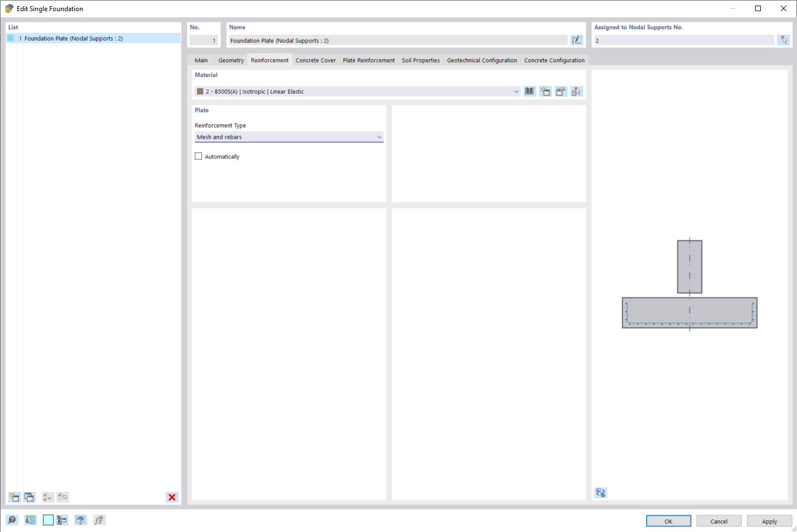Open the decimal places settings
The image size is (797, 532).
pos(30,520)
